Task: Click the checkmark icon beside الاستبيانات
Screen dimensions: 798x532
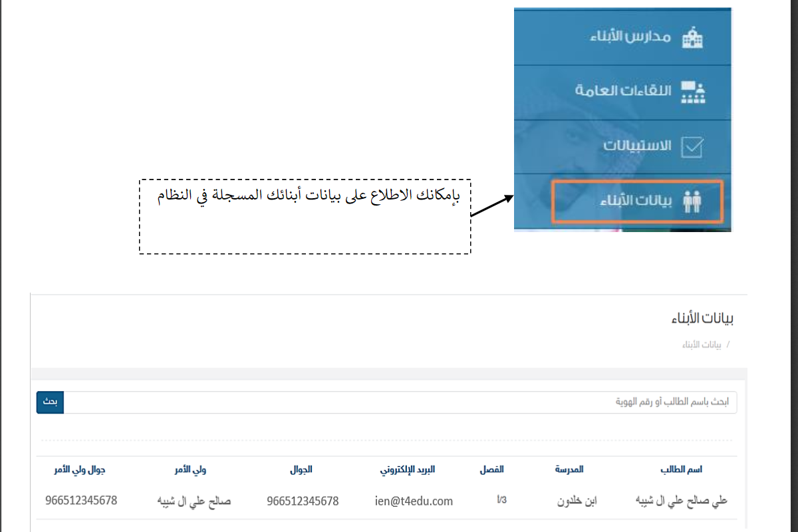Action: (x=694, y=146)
